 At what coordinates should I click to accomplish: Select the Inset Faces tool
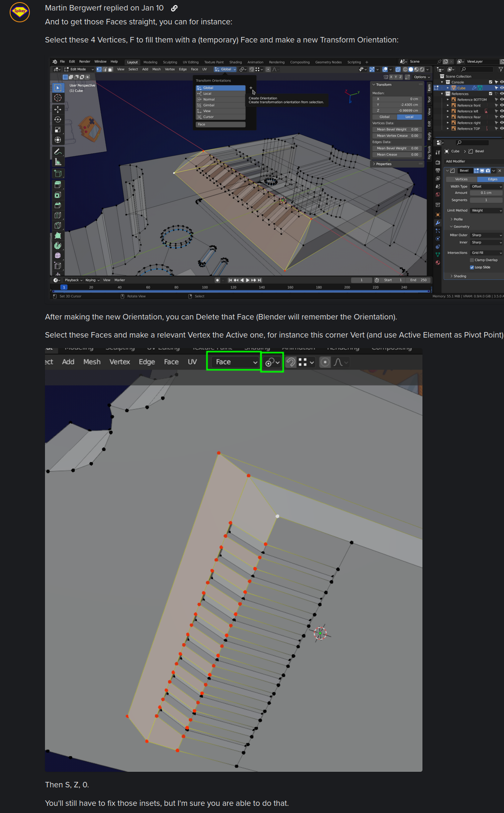click(58, 195)
